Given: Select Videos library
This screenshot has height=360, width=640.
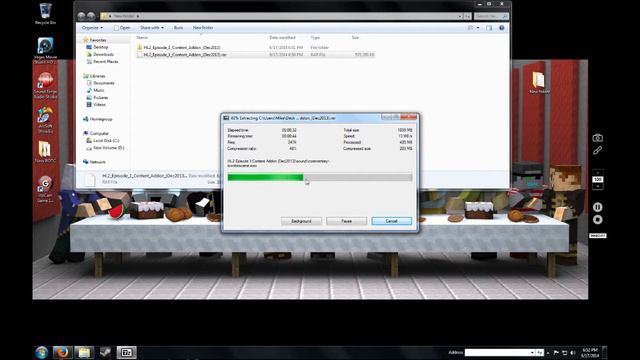Looking at the screenshot, I should click(96, 104).
